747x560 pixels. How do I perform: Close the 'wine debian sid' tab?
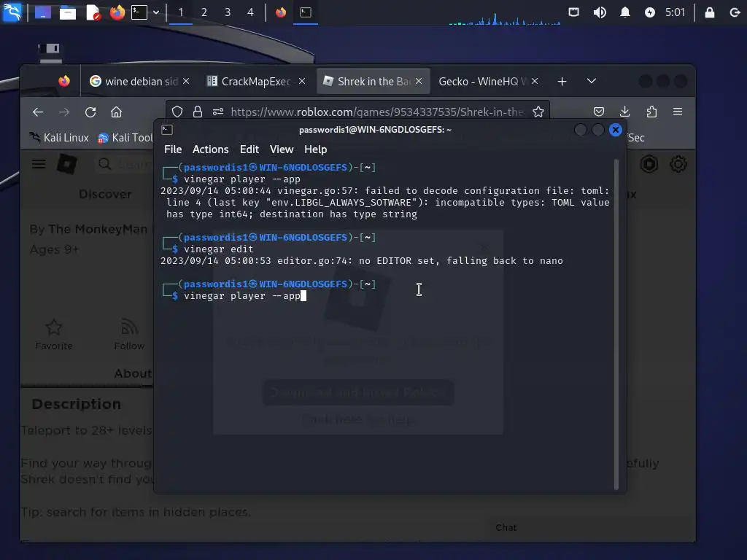pyautogui.click(x=186, y=82)
